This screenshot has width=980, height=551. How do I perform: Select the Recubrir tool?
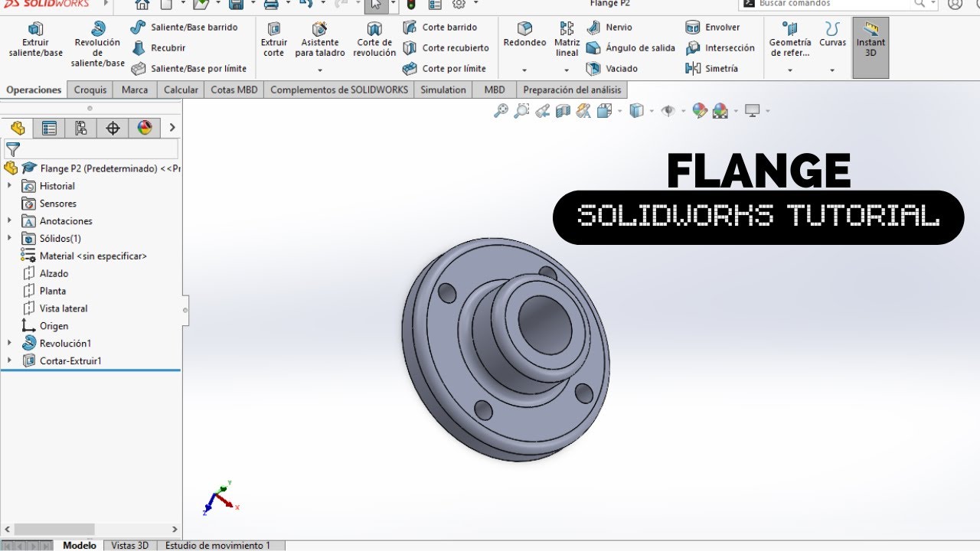tap(158, 47)
